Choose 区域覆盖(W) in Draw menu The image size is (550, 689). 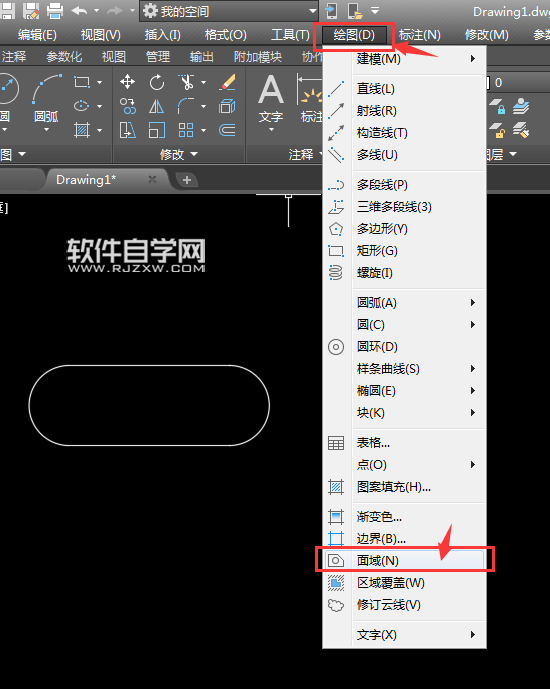tap(404, 583)
